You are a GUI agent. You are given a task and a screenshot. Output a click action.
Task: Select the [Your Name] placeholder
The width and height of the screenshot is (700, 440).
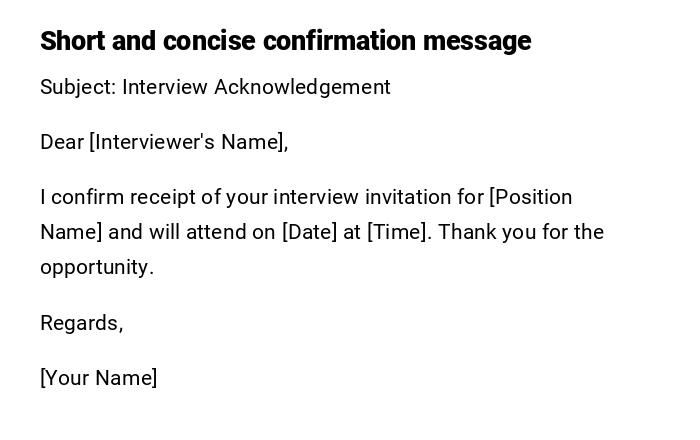coord(98,378)
